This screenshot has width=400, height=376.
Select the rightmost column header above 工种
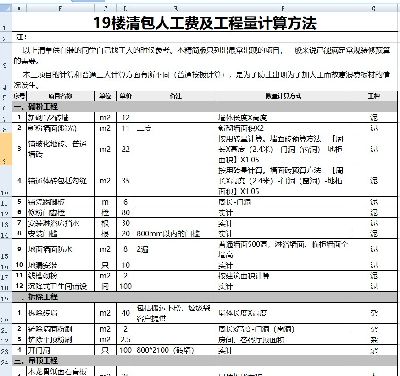point(374,8)
